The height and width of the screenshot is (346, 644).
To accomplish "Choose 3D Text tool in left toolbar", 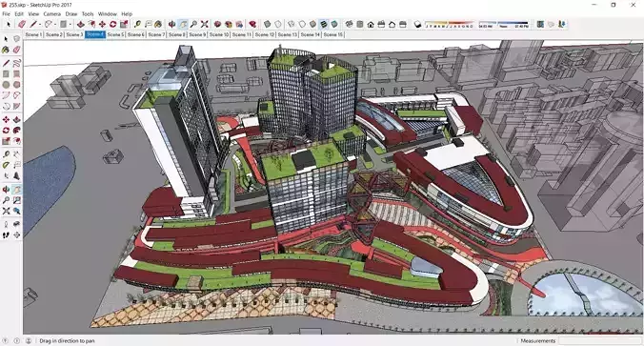I will point(16,176).
